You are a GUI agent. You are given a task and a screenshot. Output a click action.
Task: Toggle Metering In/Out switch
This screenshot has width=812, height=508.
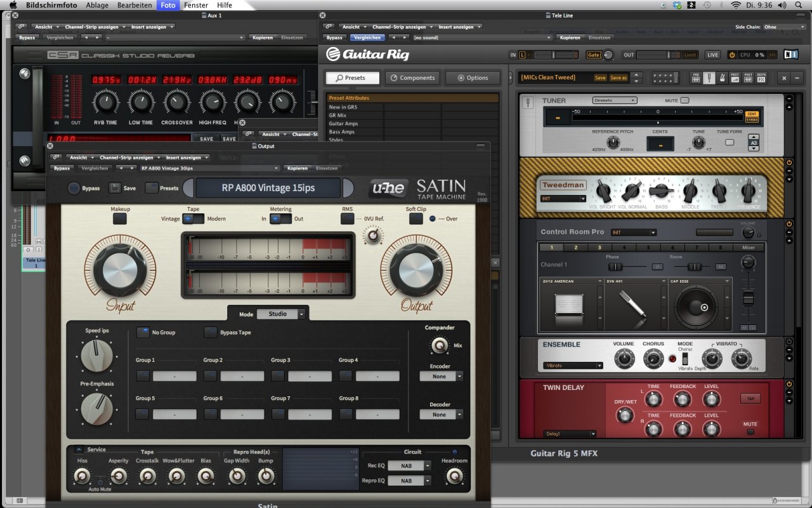(280, 218)
